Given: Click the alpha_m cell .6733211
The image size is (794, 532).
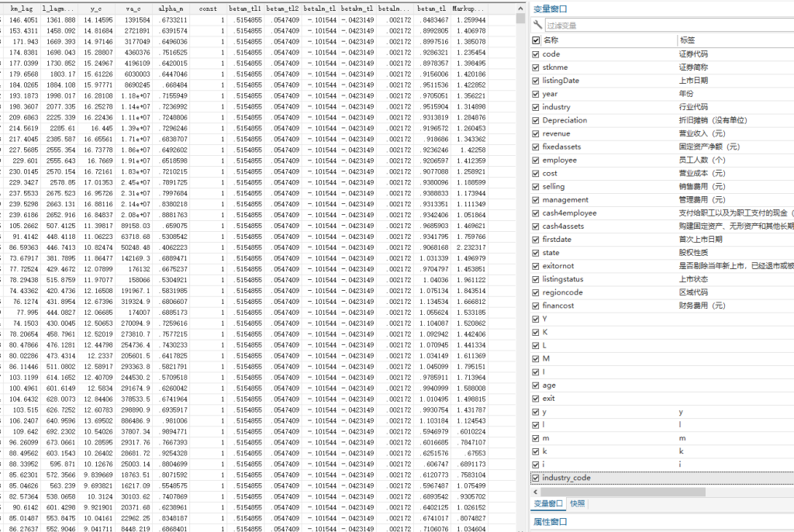Looking at the screenshot, I should [x=173, y=19].
